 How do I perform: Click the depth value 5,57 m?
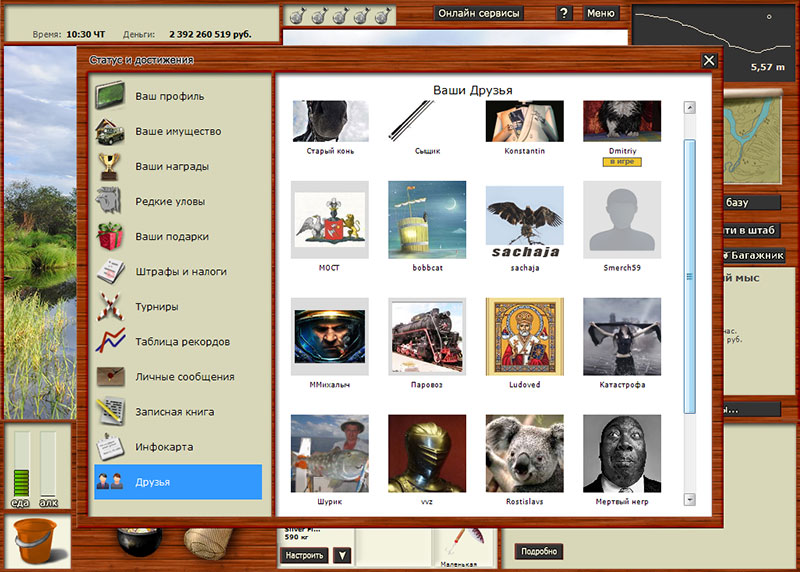(x=767, y=67)
